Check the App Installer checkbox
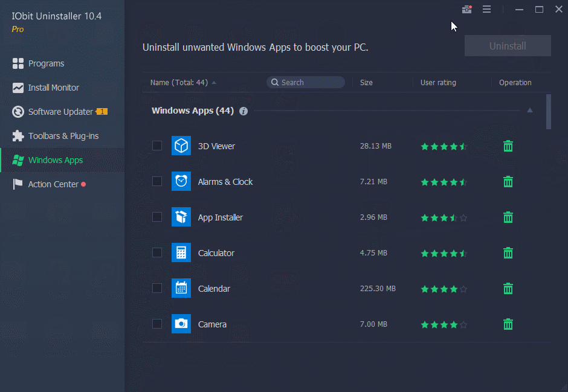The image size is (568, 392). point(157,217)
